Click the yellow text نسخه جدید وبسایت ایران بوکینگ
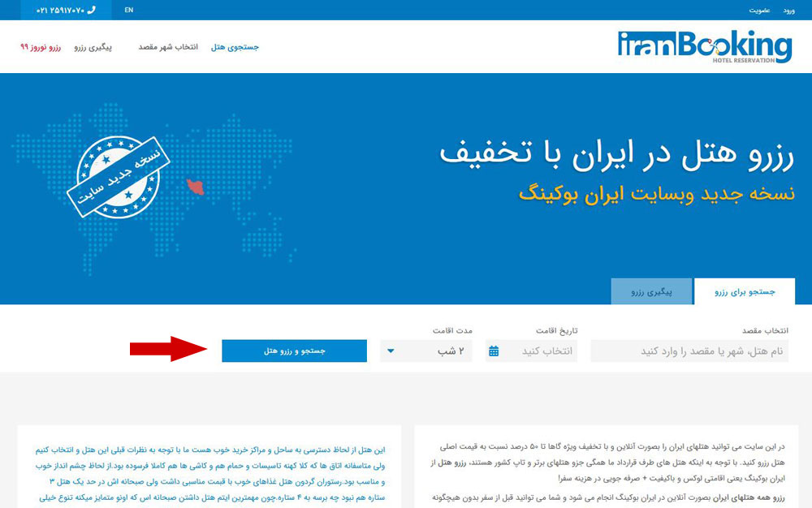The image size is (812, 508). [x=657, y=195]
